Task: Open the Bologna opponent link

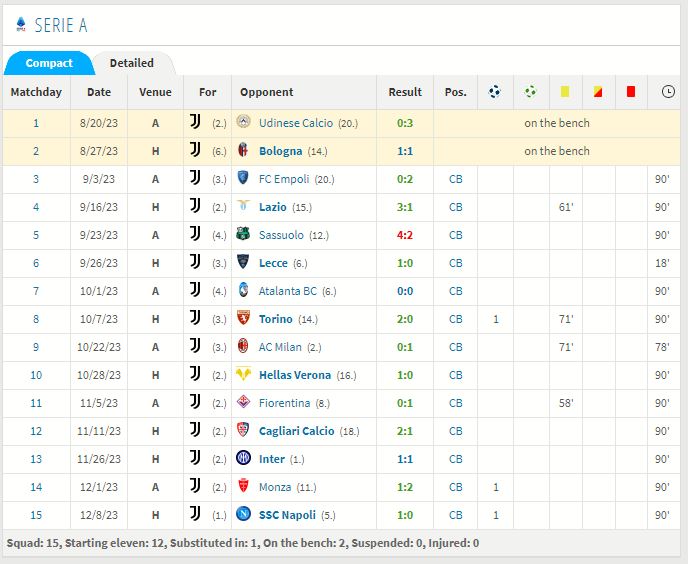Action: [x=280, y=151]
